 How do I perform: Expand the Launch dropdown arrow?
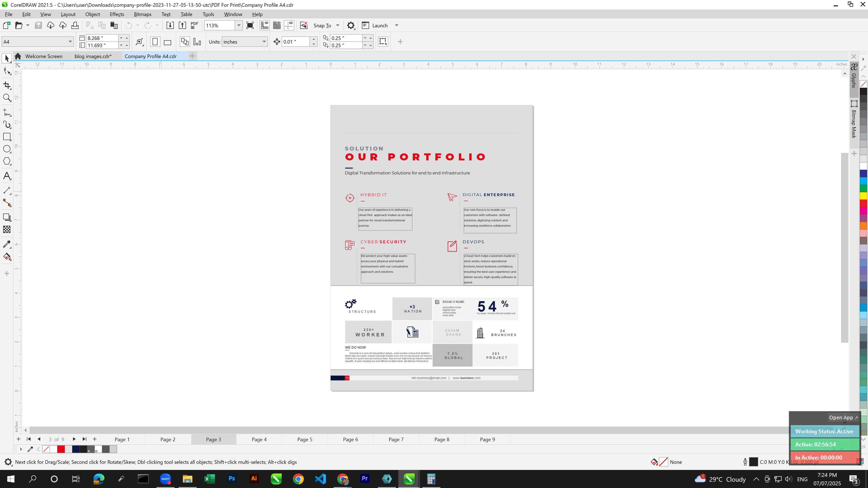[x=397, y=26]
